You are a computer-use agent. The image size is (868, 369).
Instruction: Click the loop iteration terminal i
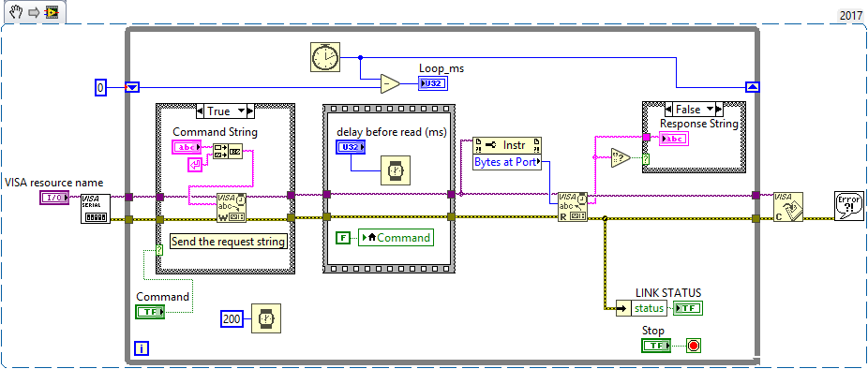[142, 348]
